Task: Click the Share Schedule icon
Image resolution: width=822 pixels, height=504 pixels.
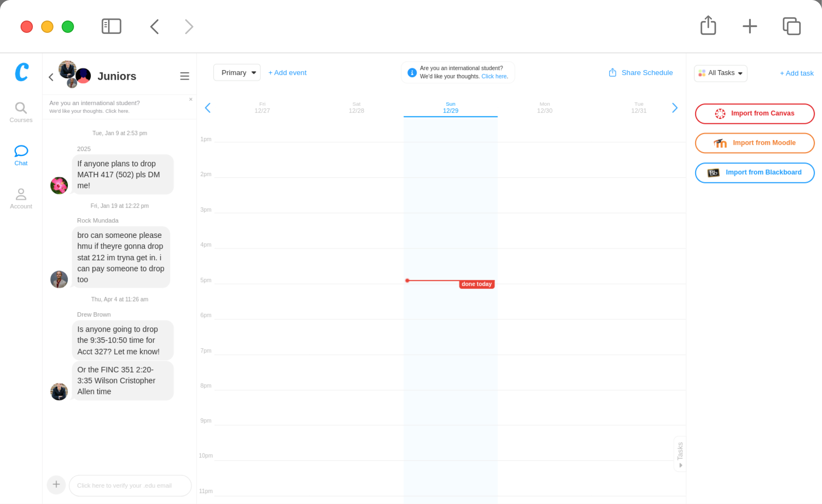Action: coord(612,72)
